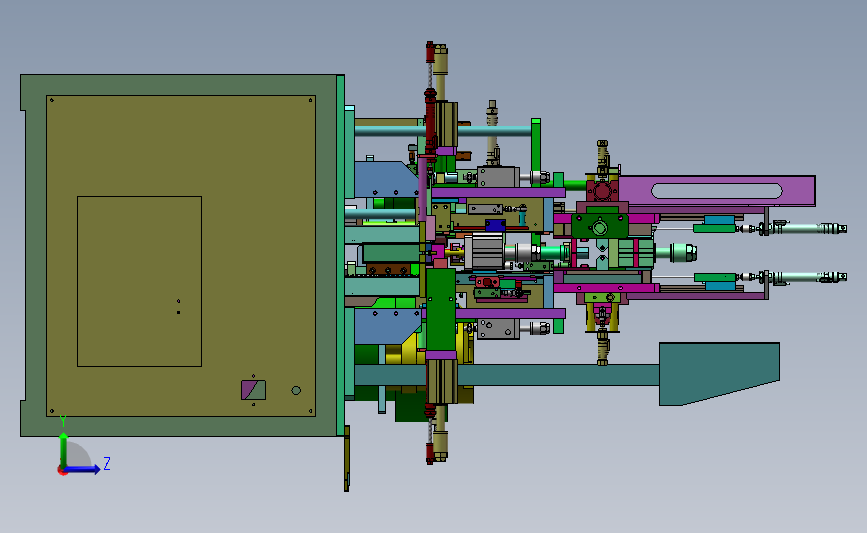Click the red origin ball of the coordinate triad
This screenshot has height=533, width=867.
coord(62,471)
